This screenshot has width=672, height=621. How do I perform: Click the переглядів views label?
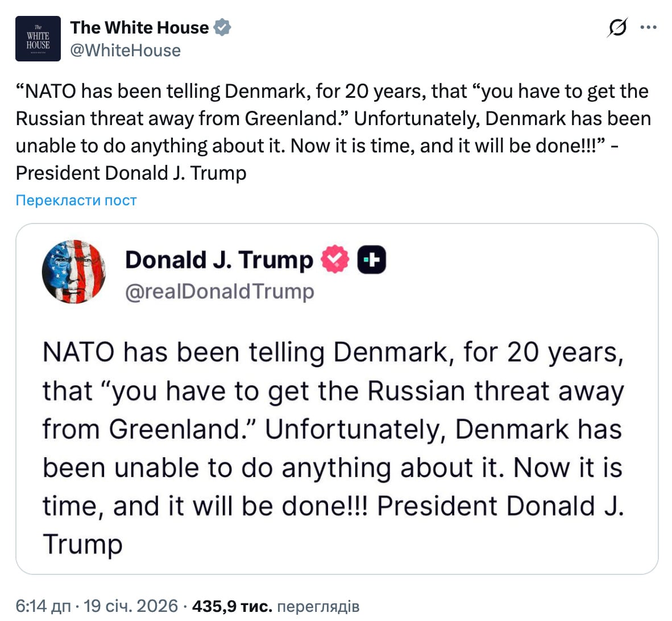tap(318, 606)
